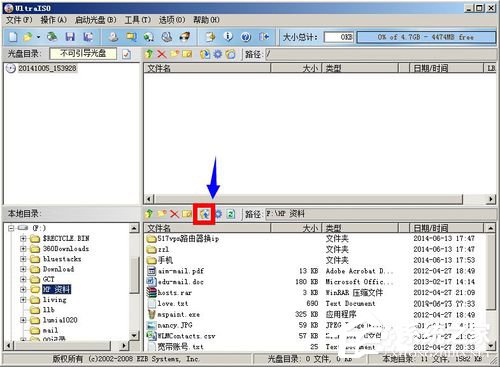Click the rename icon in disc pane toolbar
Image resolution: width=500 pixels, height=367 pixels.
(x=187, y=54)
